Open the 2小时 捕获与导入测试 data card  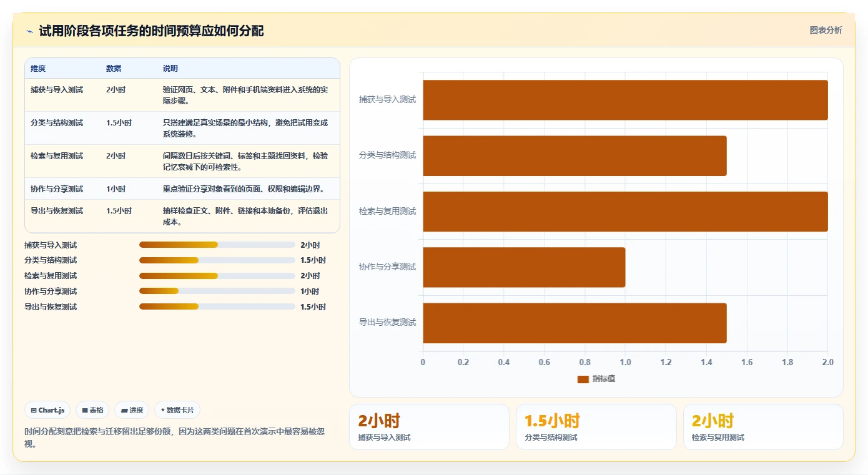[429, 427]
